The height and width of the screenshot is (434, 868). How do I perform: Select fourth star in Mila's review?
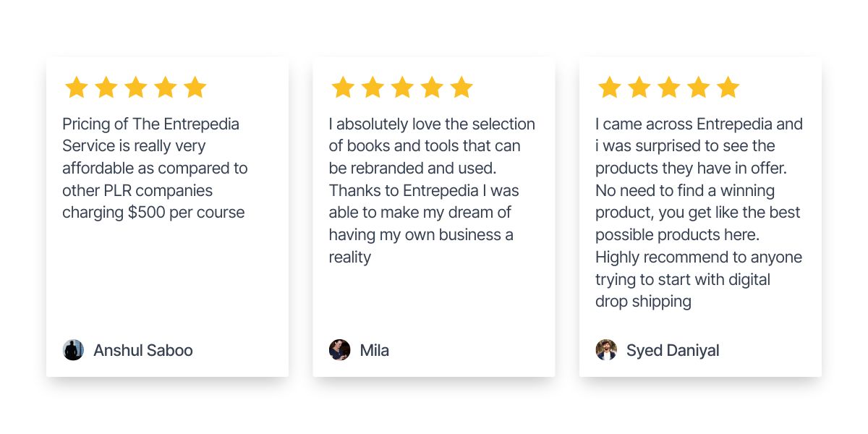click(x=431, y=88)
